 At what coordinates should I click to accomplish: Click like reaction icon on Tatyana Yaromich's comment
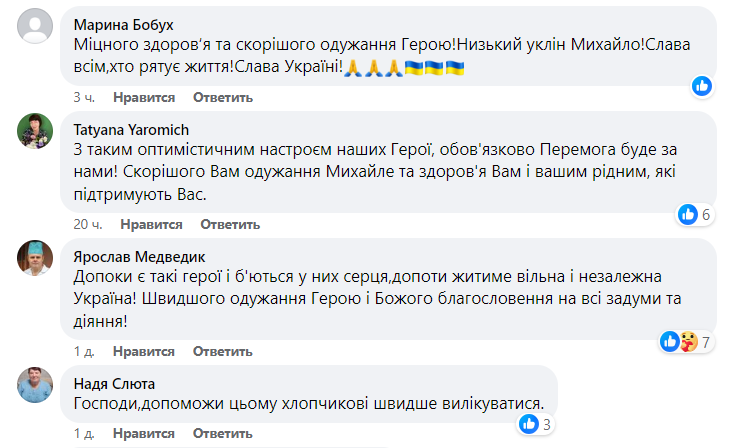(x=687, y=214)
